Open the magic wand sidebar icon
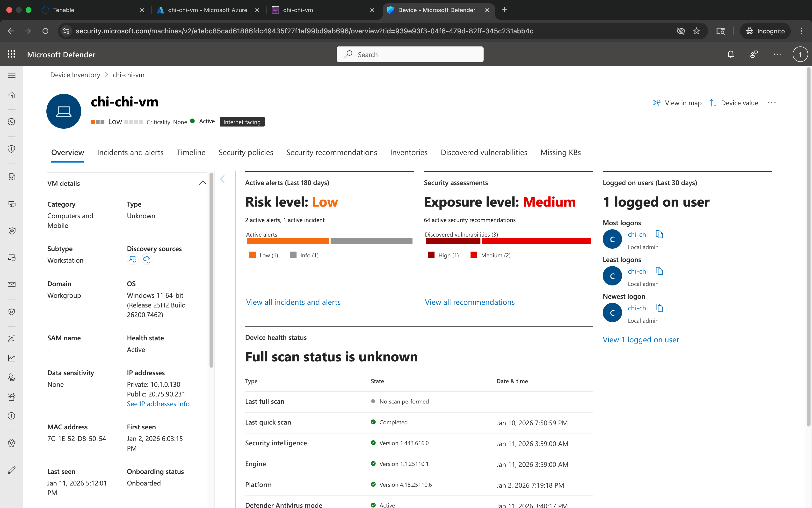 click(x=11, y=339)
